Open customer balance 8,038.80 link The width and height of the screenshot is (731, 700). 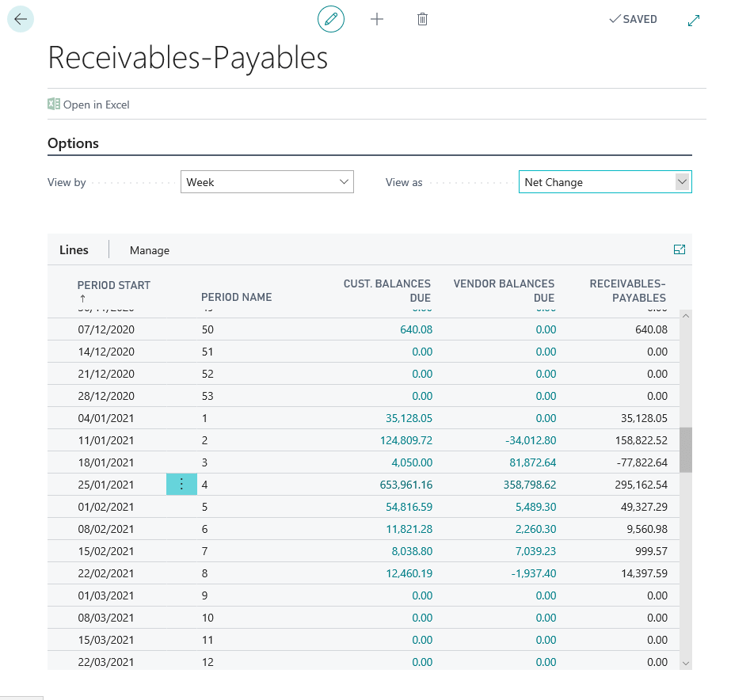[x=412, y=551]
